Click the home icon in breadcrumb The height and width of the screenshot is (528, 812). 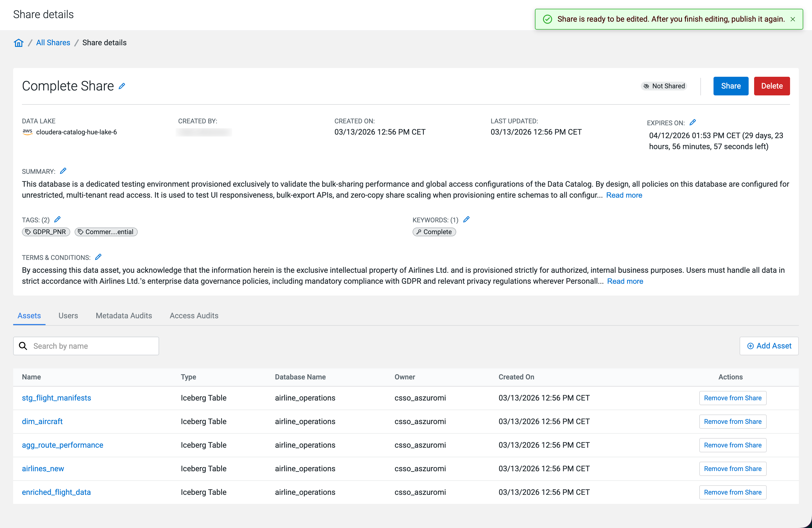(18, 42)
